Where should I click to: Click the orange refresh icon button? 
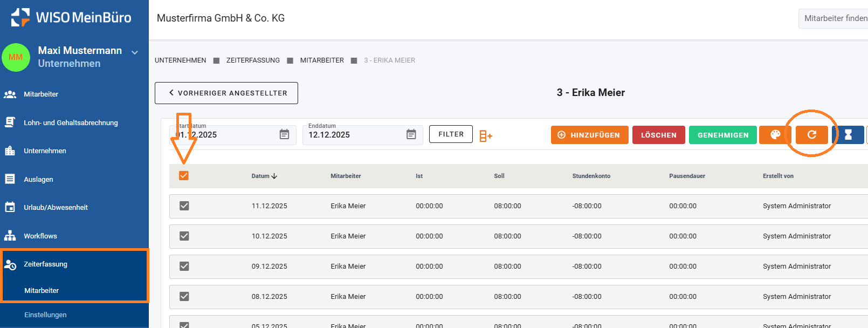point(811,135)
